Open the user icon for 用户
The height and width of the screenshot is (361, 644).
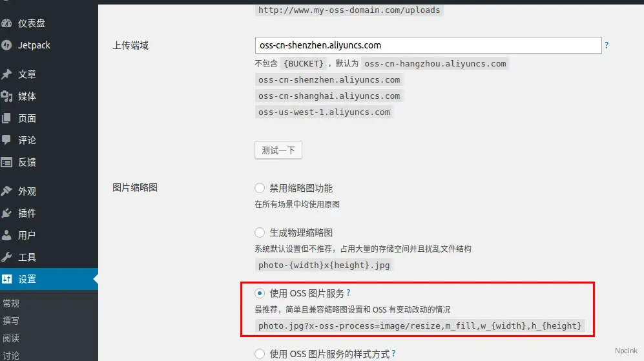point(6,235)
